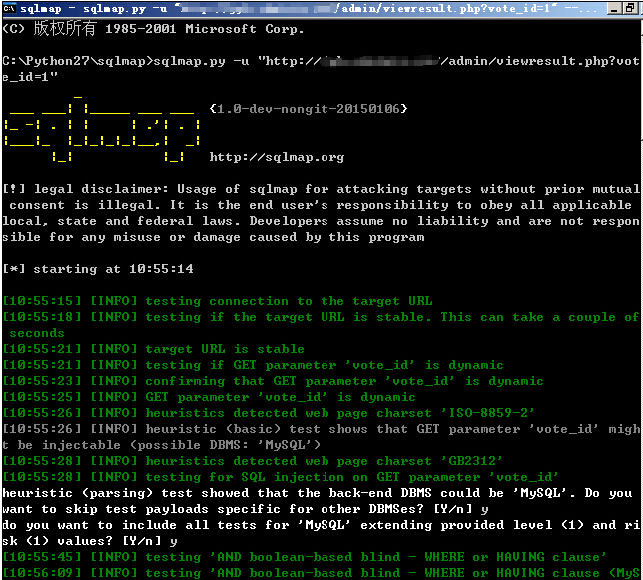Click the version string '{1.0-dev-nongit-20150106}'
Viewport: 643px width, 580px height.
pyautogui.click(x=308, y=109)
